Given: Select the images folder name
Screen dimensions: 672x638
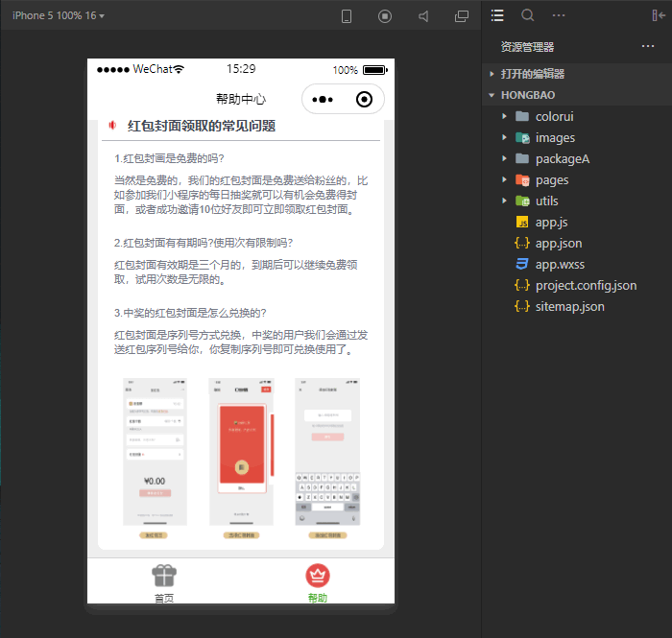Looking at the screenshot, I should click(555, 138).
